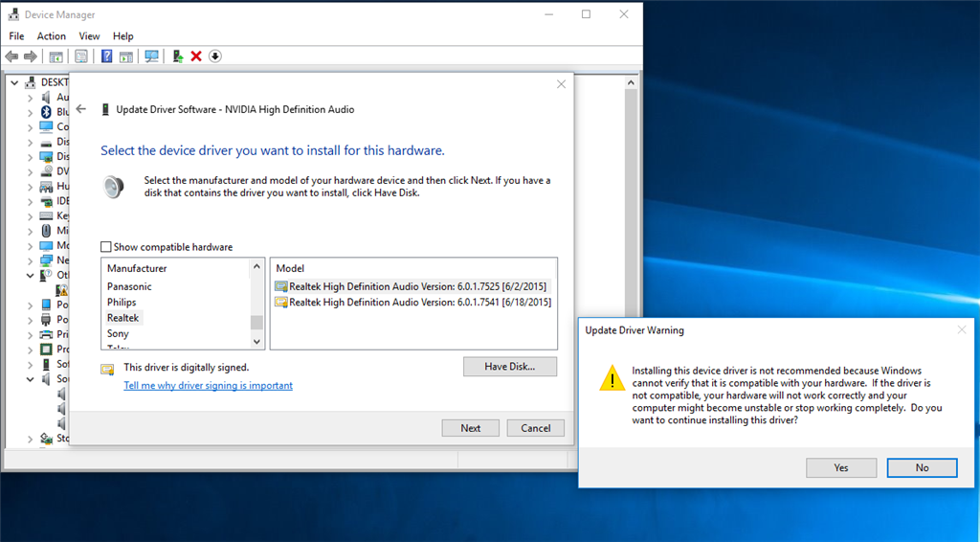Expand the Keyboards tree node chevron
The width and height of the screenshot is (980, 542).
click(30, 215)
